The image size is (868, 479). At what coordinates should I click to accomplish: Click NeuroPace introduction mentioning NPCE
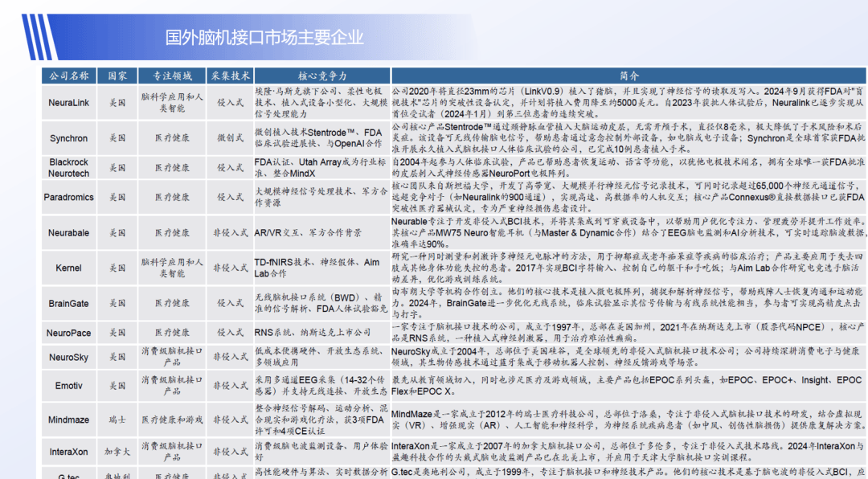628,333
